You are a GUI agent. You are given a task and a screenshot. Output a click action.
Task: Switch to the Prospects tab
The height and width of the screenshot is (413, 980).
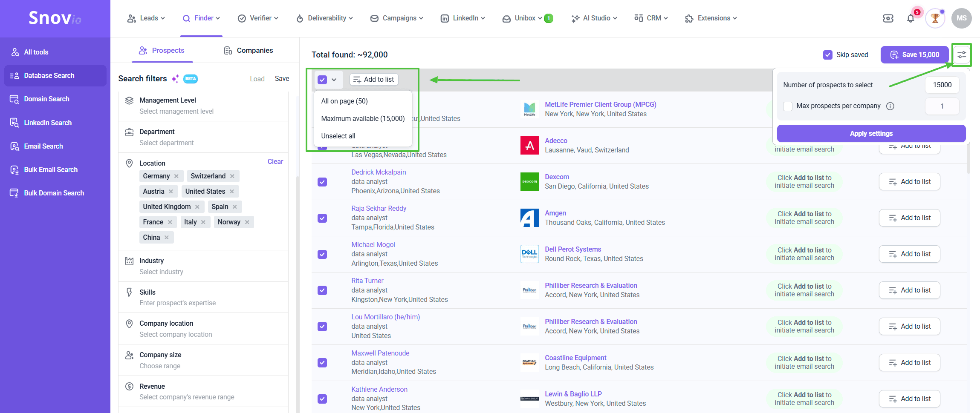coord(162,51)
